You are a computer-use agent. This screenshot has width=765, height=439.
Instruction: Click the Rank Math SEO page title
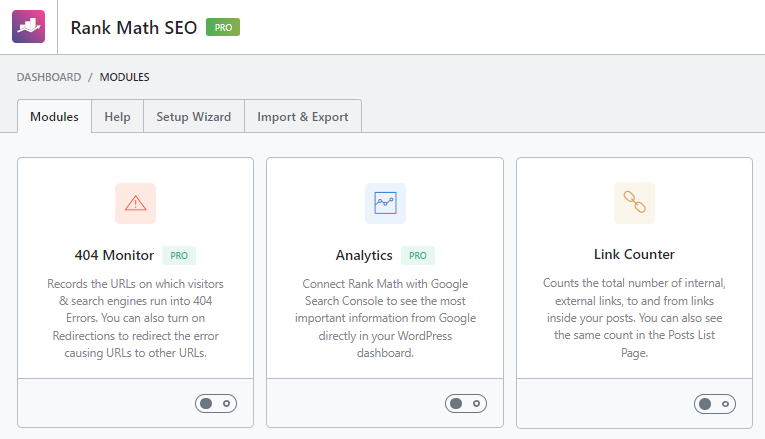(134, 27)
